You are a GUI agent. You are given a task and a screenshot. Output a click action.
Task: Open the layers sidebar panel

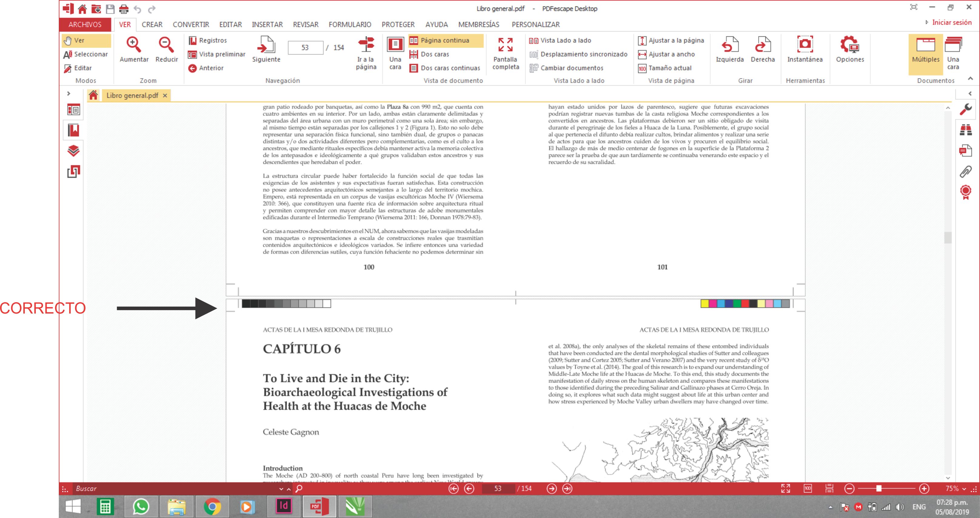tap(73, 151)
